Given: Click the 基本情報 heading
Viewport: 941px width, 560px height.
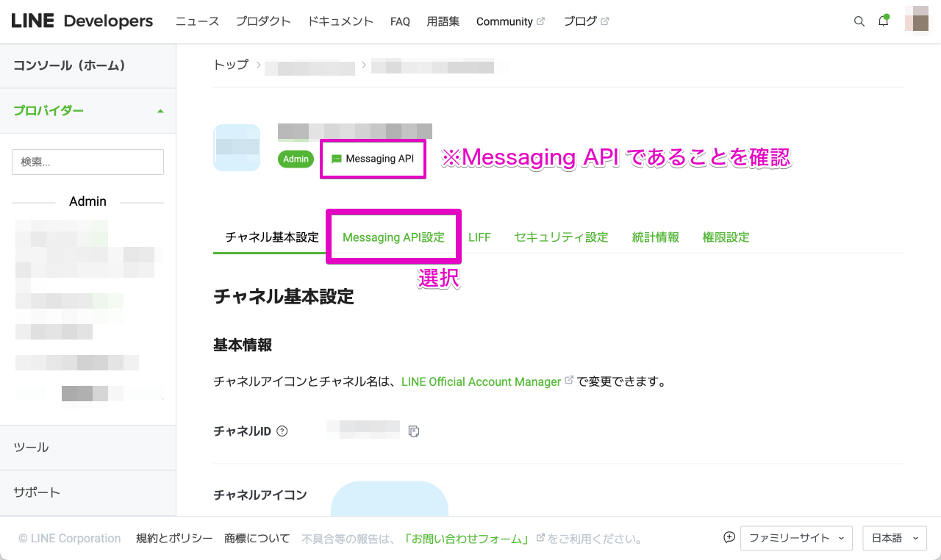Looking at the screenshot, I should pyautogui.click(x=243, y=345).
